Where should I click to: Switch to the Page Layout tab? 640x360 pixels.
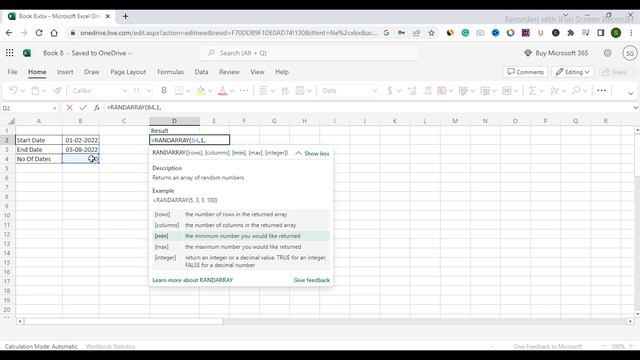(x=128, y=72)
